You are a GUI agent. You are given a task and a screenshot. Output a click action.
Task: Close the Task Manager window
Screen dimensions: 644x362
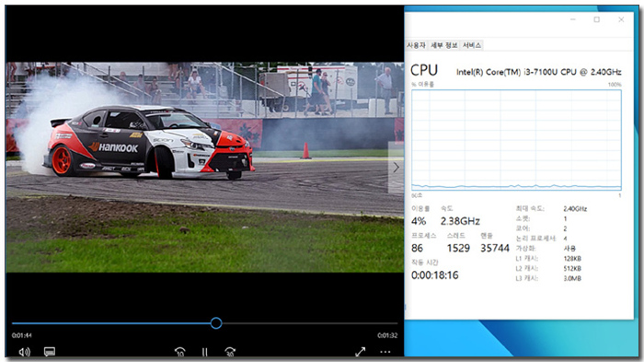[621, 19]
